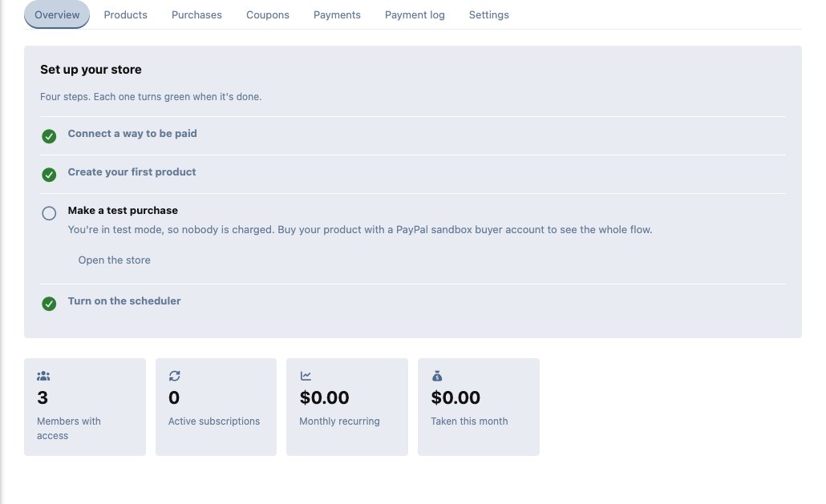The height and width of the screenshot is (504, 826).
Task: Click the Active subscriptions refresh icon
Action: pyautogui.click(x=174, y=376)
